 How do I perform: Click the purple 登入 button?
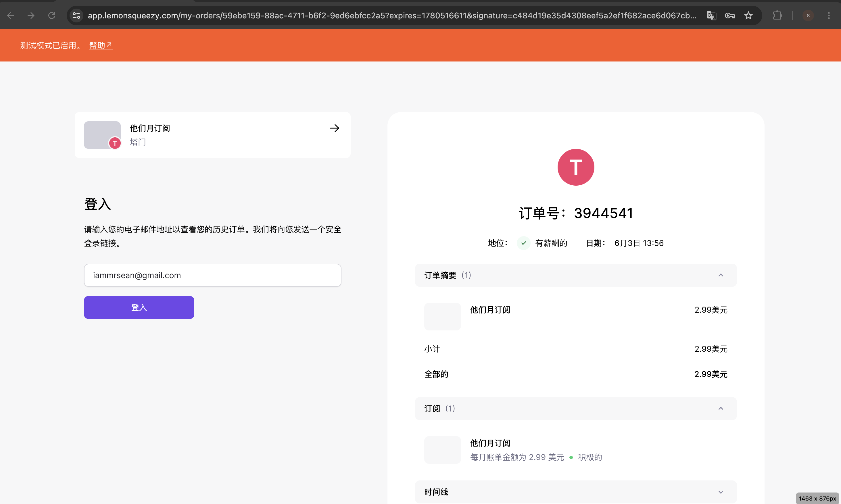click(x=139, y=307)
